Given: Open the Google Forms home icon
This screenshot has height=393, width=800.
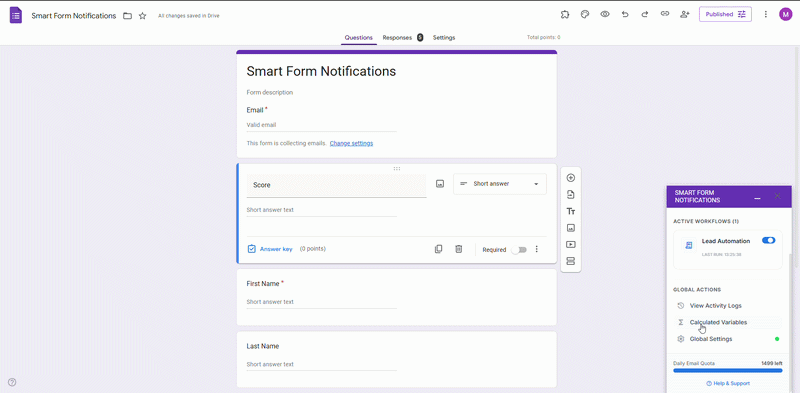Looking at the screenshot, I should [16, 15].
